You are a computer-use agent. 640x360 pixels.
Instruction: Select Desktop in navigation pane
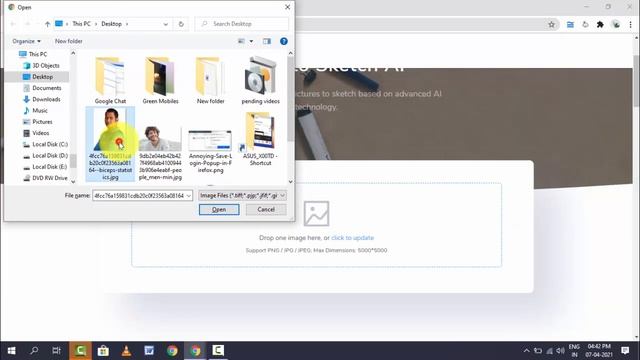pyautogui.click(x=38, y=77)
